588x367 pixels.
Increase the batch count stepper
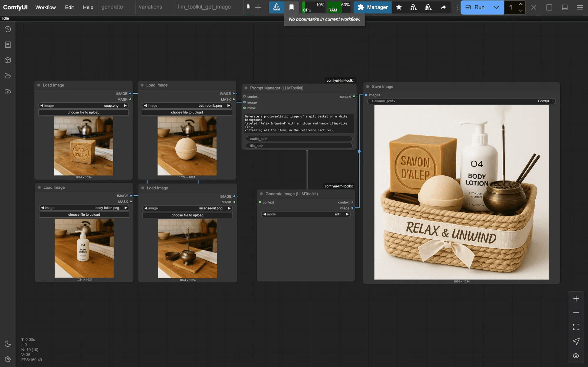tap(521, 4)
